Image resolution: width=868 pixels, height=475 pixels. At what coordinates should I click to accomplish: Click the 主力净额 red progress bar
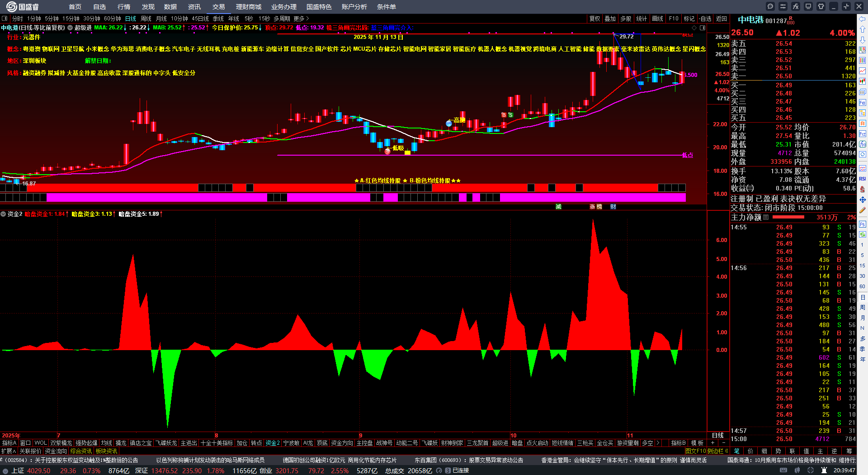[788, 217]
